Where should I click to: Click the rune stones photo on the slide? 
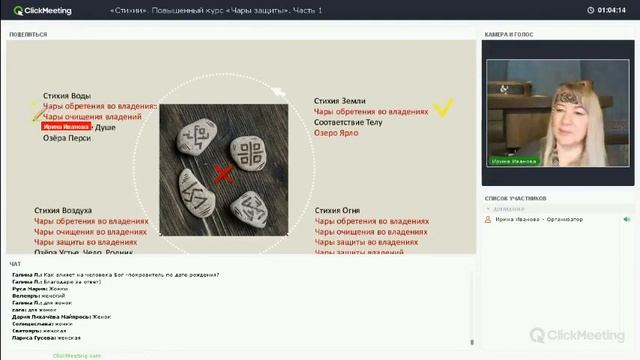(x=224, y=170)
